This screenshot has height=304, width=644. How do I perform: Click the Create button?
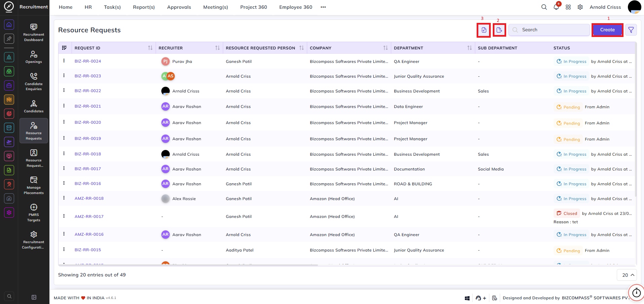tap(607, 30)
